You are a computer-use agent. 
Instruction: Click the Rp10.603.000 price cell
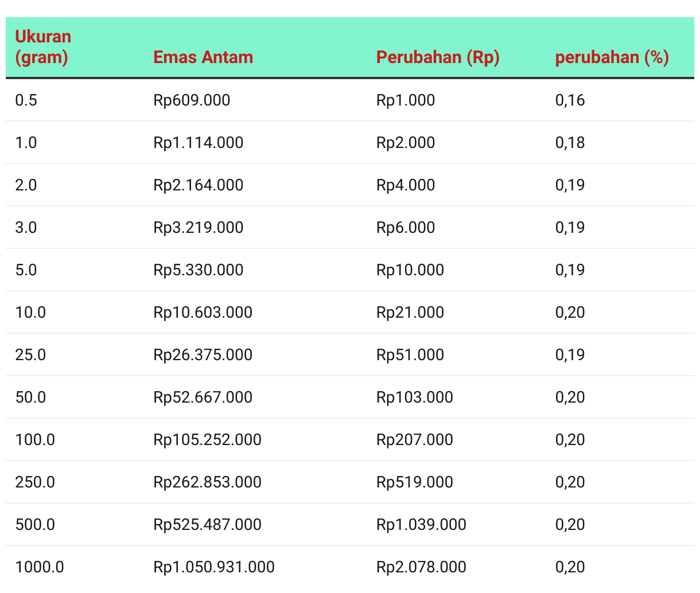(203, 313)
